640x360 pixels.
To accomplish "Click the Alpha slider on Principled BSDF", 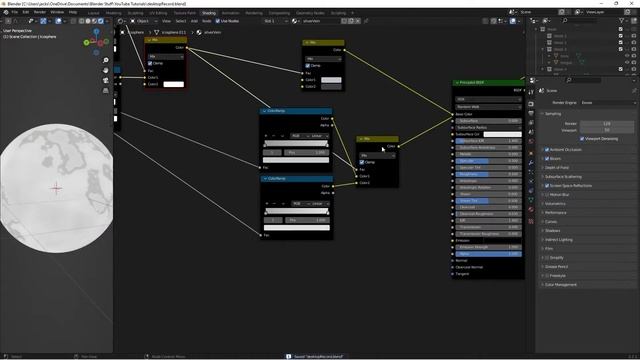I will point(488,254).
